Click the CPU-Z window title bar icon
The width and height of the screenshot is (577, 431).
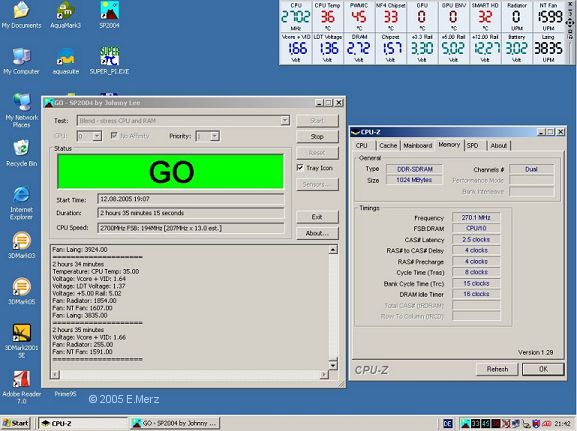point(355,132)
